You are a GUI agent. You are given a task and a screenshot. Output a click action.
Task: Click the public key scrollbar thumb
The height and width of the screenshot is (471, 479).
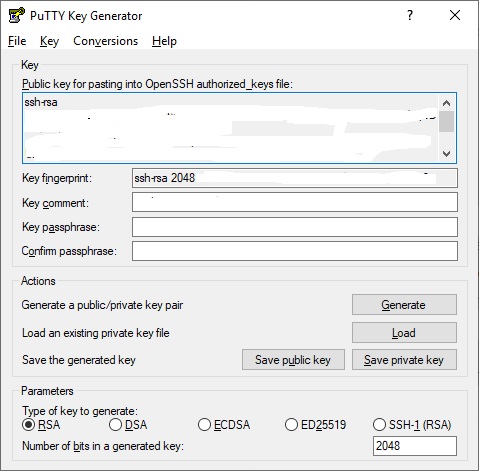point(446,122)
